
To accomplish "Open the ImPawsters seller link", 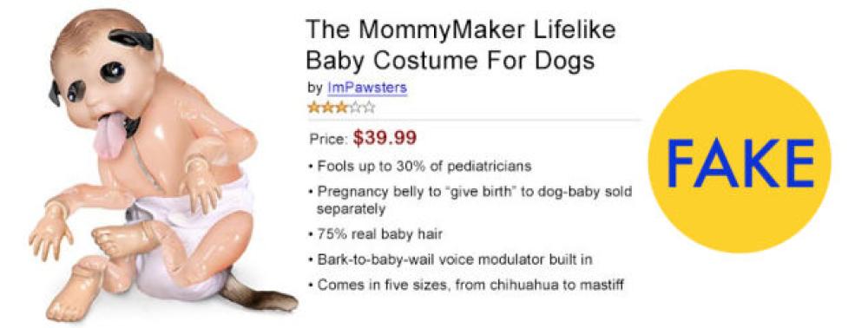I will pos(367,88).
